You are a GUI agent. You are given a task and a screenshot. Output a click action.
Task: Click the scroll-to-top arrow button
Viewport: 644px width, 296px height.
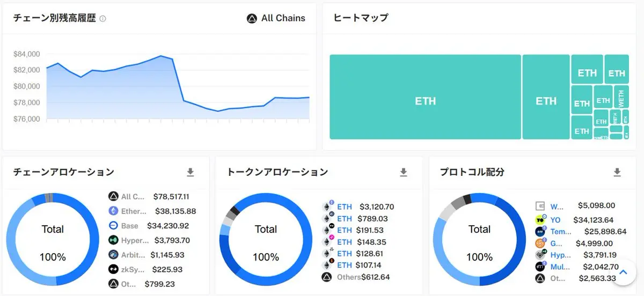(623, 272)
